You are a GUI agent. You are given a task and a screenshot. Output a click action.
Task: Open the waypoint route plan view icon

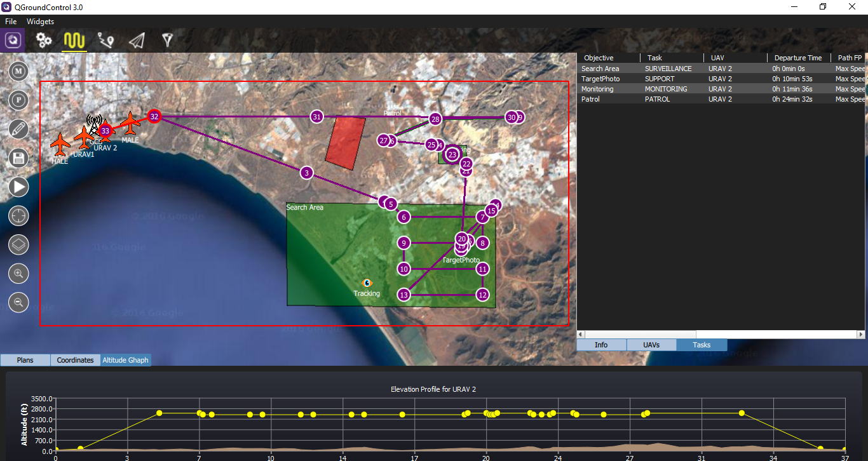click(105, 41)
